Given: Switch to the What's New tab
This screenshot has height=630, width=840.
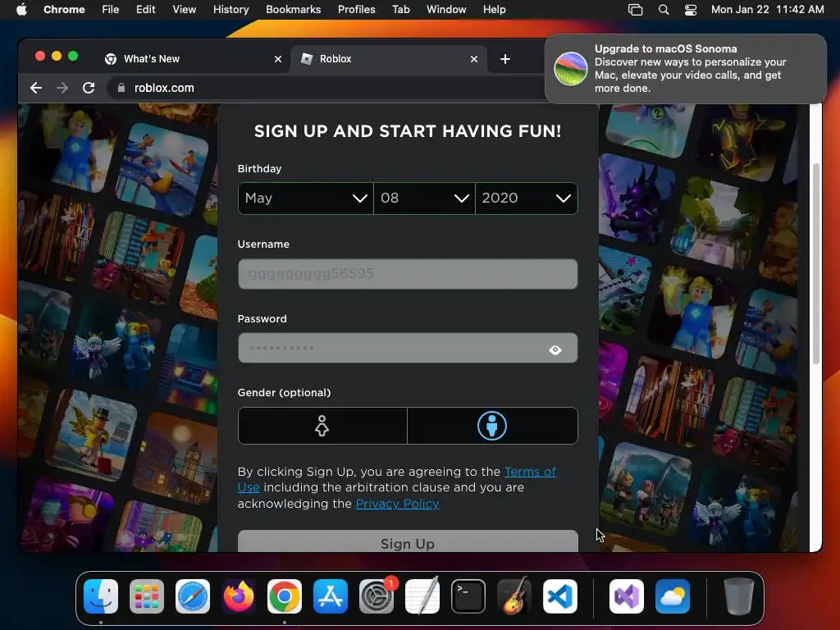Looking at the screenshot, I should point(194,59).
